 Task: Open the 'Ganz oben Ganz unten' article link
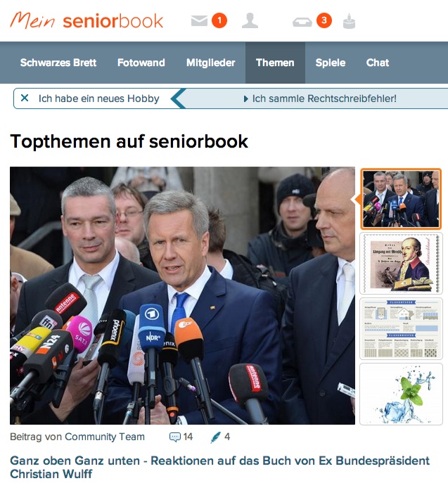[219, 467]
